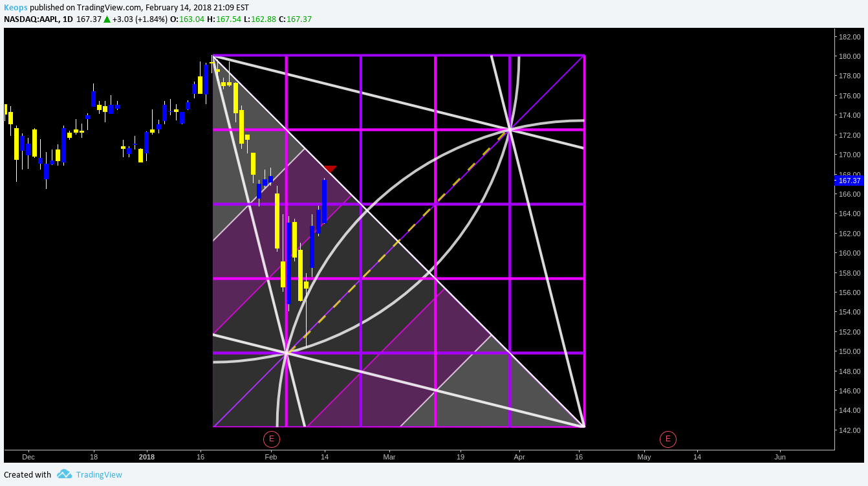Open the TradingView link at the bottom
868x486 pixels.
[99, 474]
